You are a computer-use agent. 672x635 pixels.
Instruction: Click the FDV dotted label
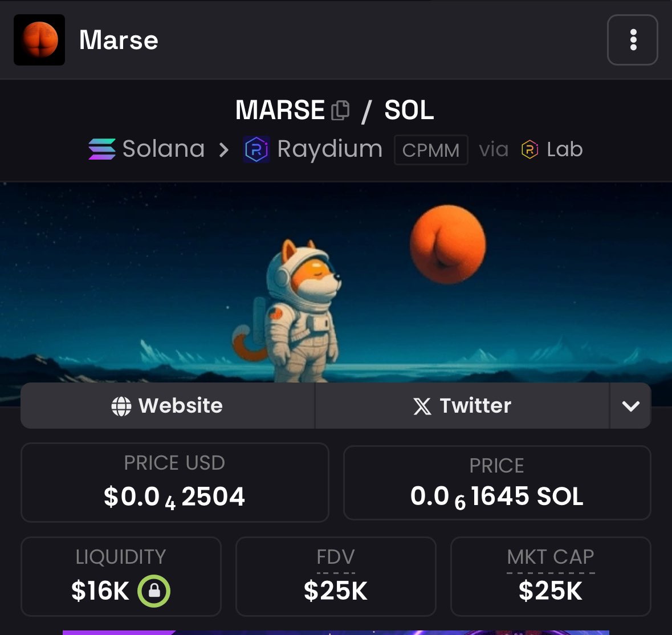click(336, 558)
